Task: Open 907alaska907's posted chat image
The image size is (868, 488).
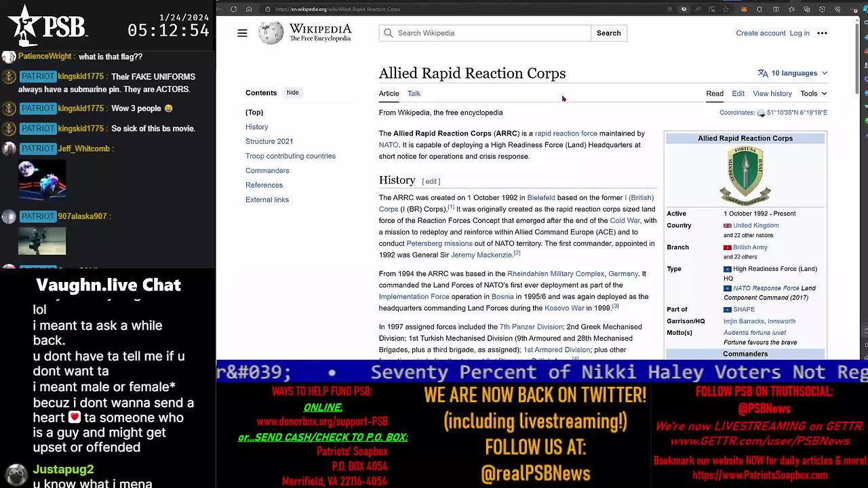Action: (x=42, y=241)
